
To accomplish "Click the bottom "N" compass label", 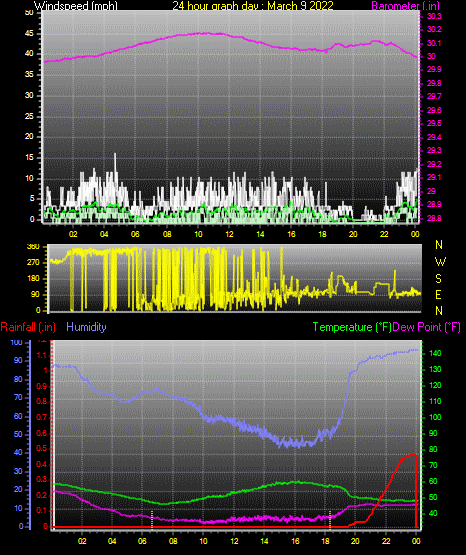I will (439, 310).
